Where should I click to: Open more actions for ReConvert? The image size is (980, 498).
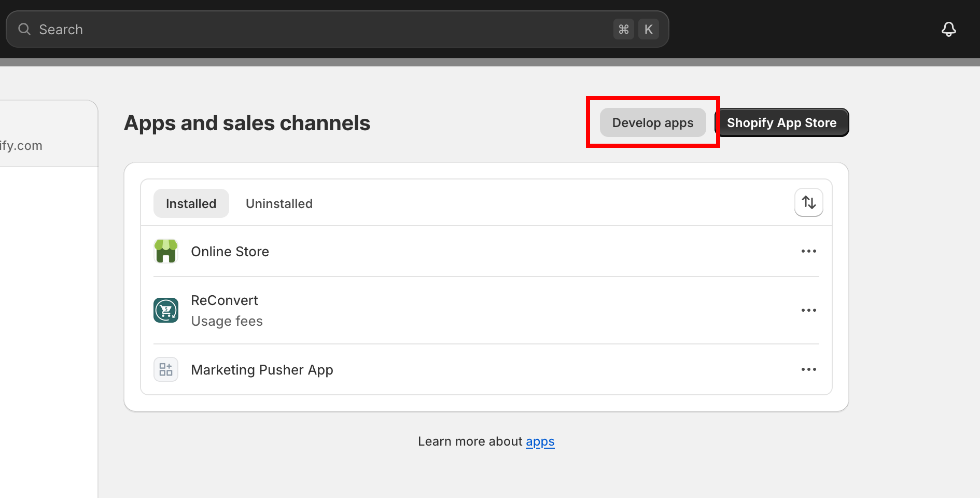click(x=808, y=310)
